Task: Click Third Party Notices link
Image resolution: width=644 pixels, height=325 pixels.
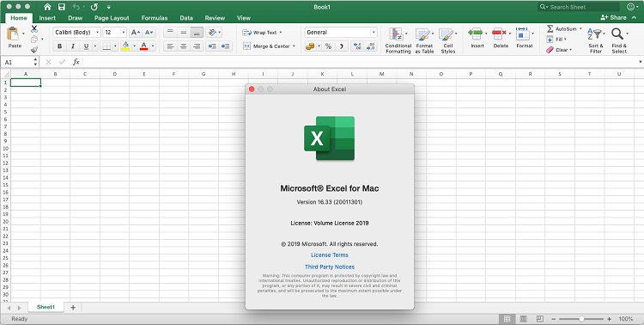Action: (x=330, y=267)
